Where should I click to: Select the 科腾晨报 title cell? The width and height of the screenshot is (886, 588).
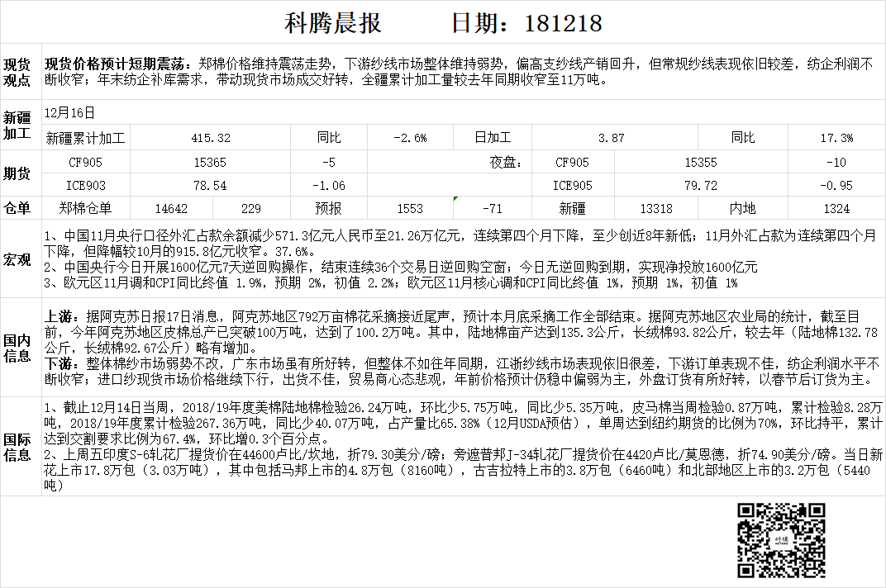[x=333, y=23]
